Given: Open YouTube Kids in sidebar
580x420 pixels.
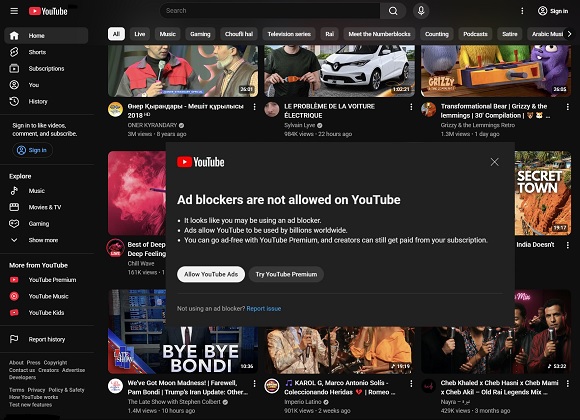Looking at the screenshot, I should [46, 313].
